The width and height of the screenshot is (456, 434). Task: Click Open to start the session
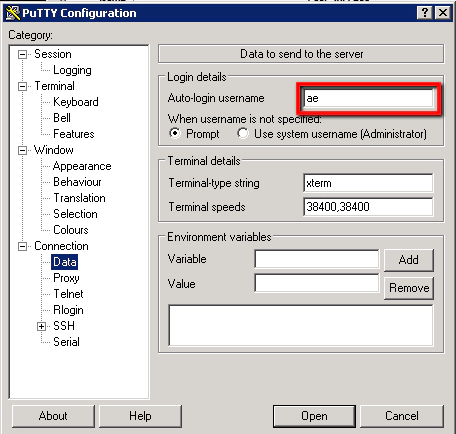[x=314, y=416]
